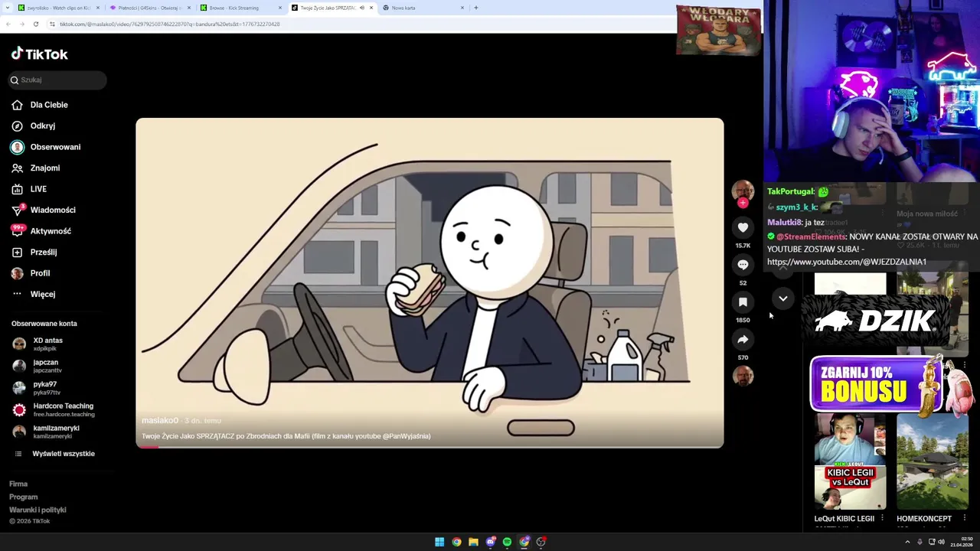Switch to zwyrolisko Kick clips tab

[57, 8]
